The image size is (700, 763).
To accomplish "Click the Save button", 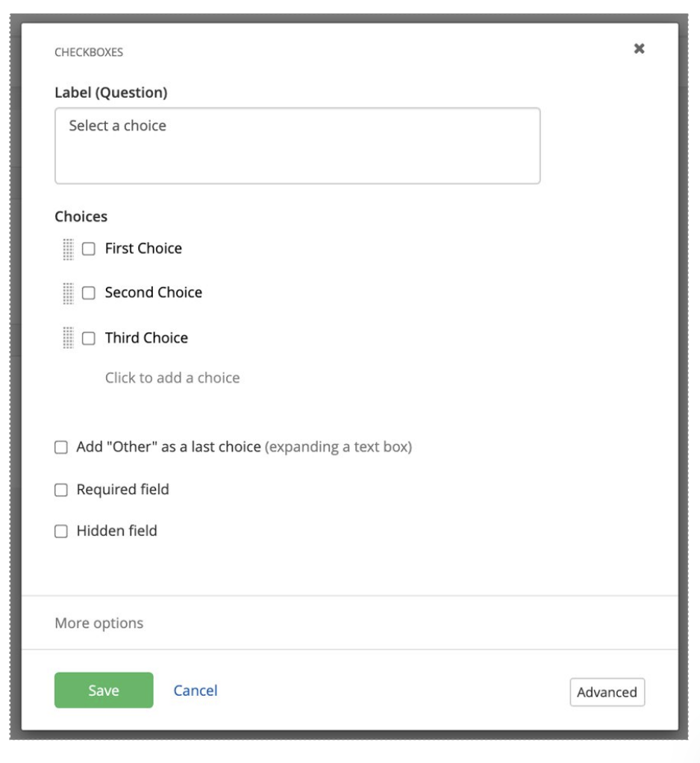I will pos(104,691).
